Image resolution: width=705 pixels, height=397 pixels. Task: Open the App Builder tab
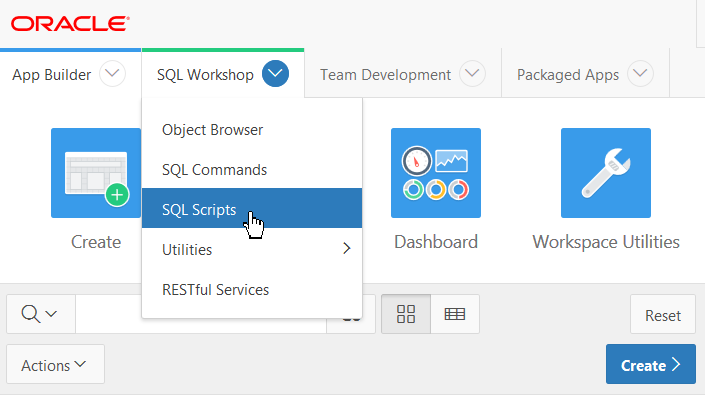coord(52,75)
